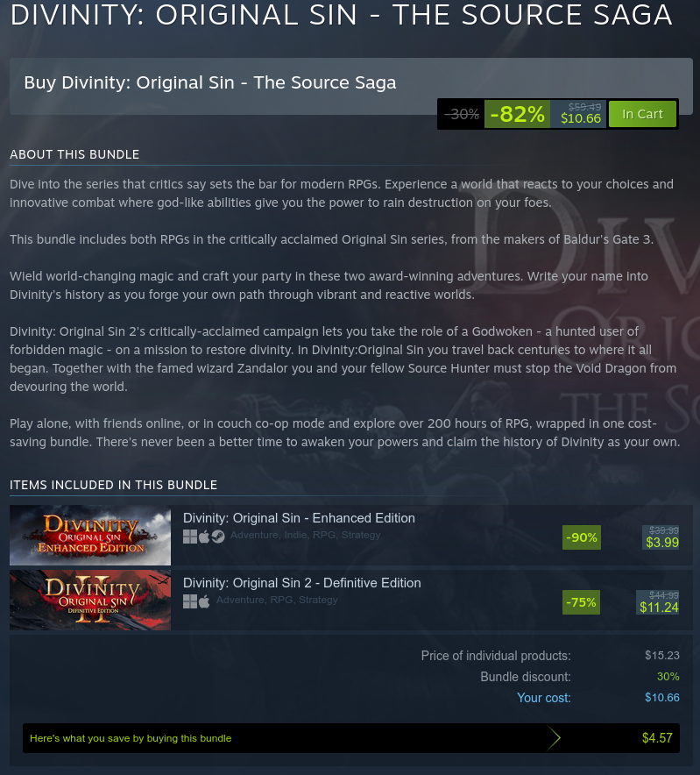The height and width of the screenshot is (775, 700).
Task: Click the $3.99 price for Enhanced Edition
Action: point(662,542)
